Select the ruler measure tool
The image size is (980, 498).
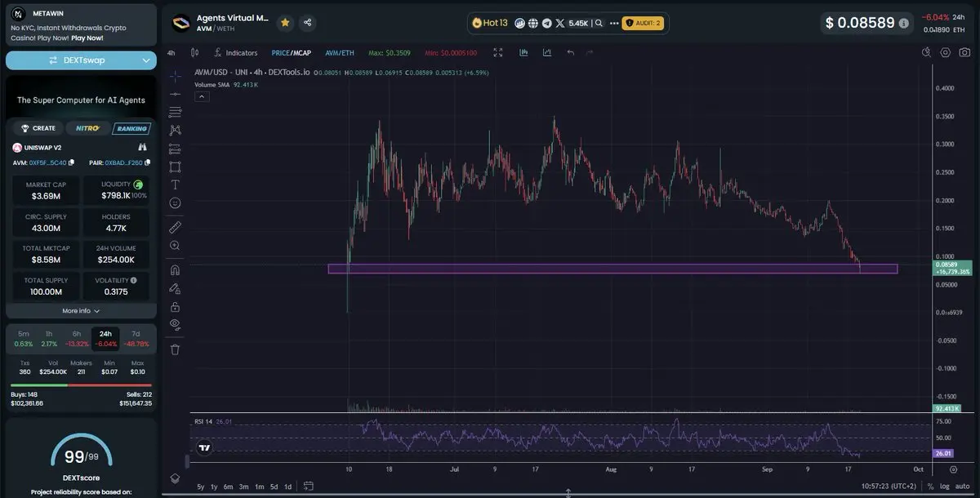[x=175, y=227]
